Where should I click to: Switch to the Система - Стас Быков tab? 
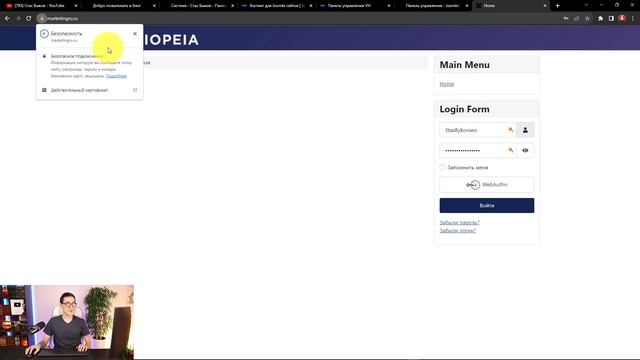pos(198,6)
